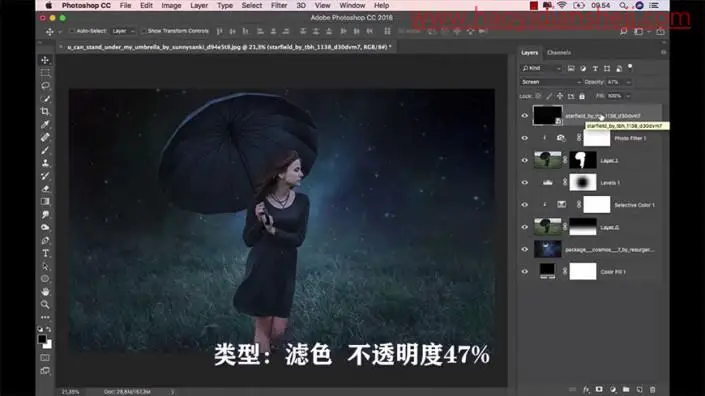The height and width of the screenshot is (396, 705).
Task: Lock position with the cross-arrows icon
Action: [x=560, y=96]
